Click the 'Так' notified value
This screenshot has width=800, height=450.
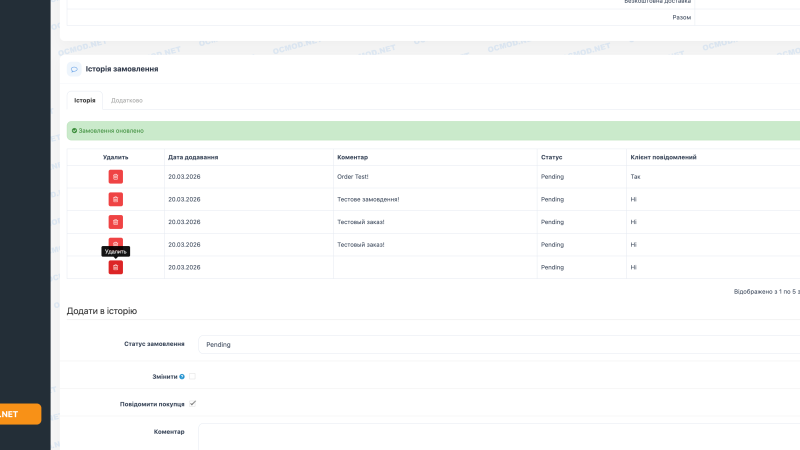pos(635,177)
